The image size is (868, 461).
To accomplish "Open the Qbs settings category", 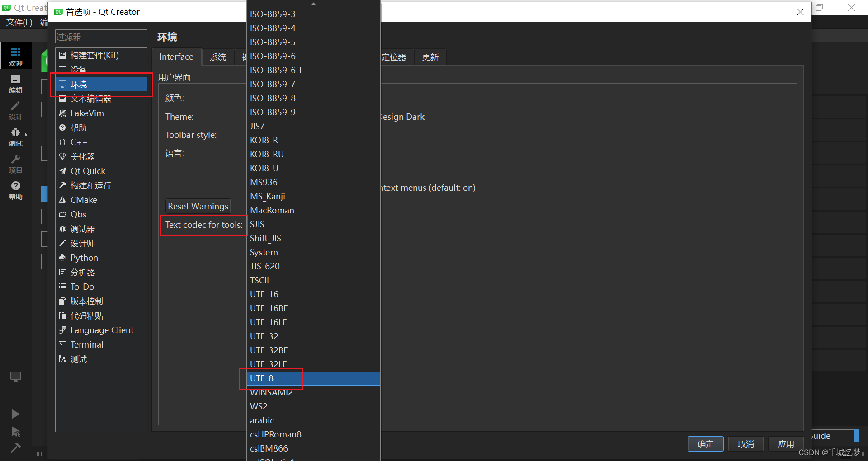I will (101, 214).
